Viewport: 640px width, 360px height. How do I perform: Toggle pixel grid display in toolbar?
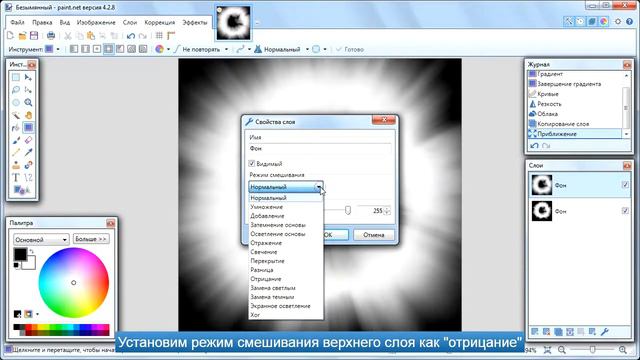(x=159, y=36)
